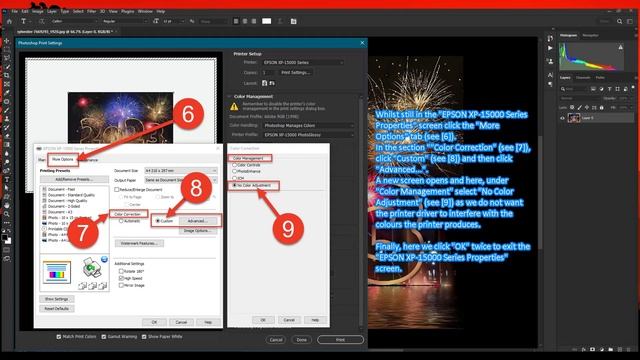The width and height of the screenshot is (640, 360).
Task: Click the Print button in Print Settings dialog
Action: point(340,340)
